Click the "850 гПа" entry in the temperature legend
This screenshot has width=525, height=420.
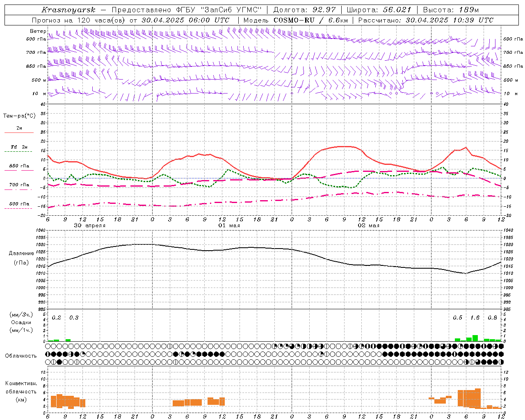tap(19, 166)
